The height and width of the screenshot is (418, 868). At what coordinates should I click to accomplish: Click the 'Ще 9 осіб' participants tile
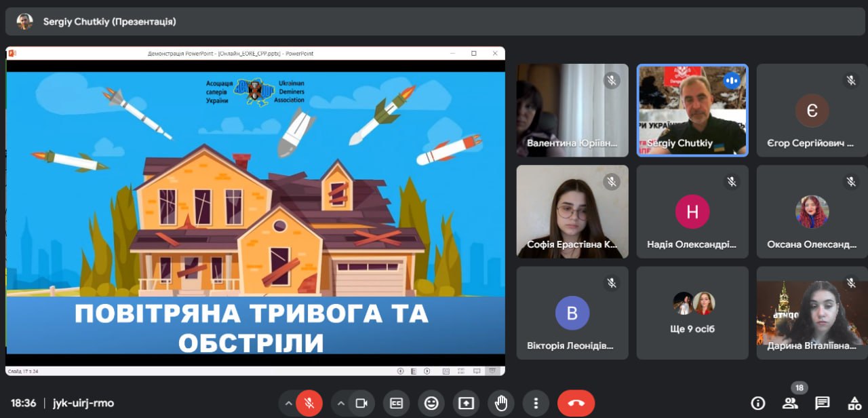[692, 313]
